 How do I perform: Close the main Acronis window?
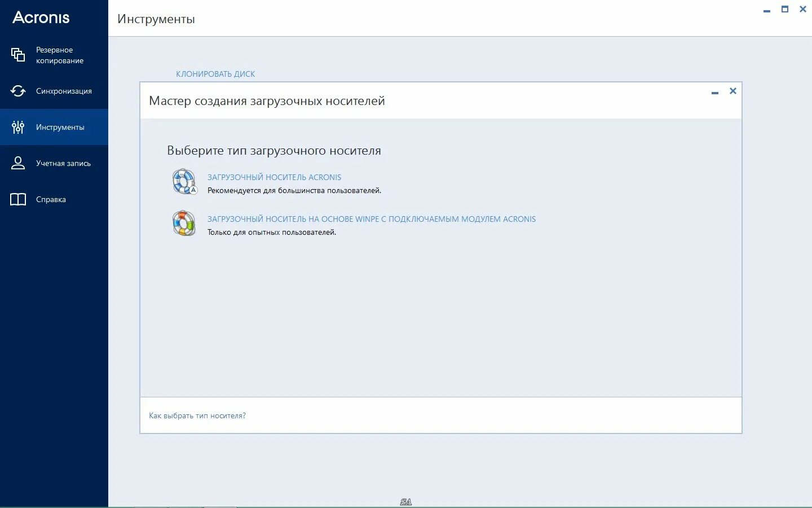coord(803,9)
